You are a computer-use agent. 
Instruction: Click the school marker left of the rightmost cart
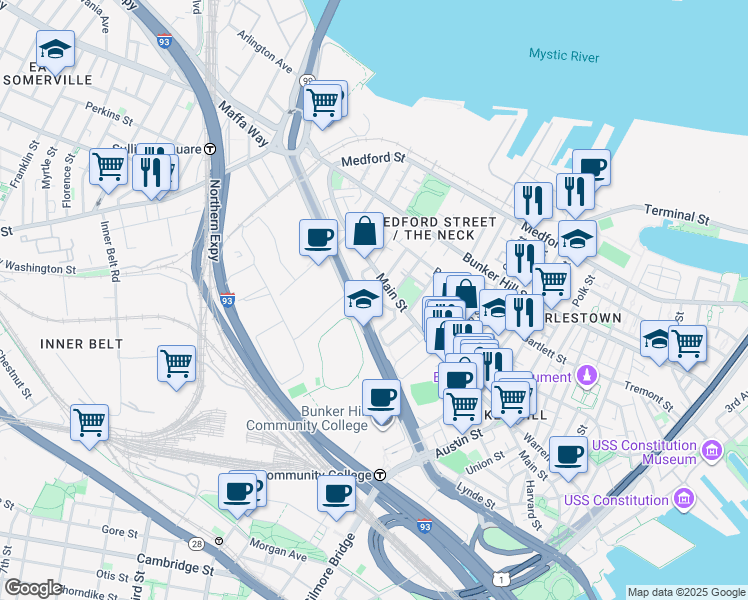click(x=655, y=338)
